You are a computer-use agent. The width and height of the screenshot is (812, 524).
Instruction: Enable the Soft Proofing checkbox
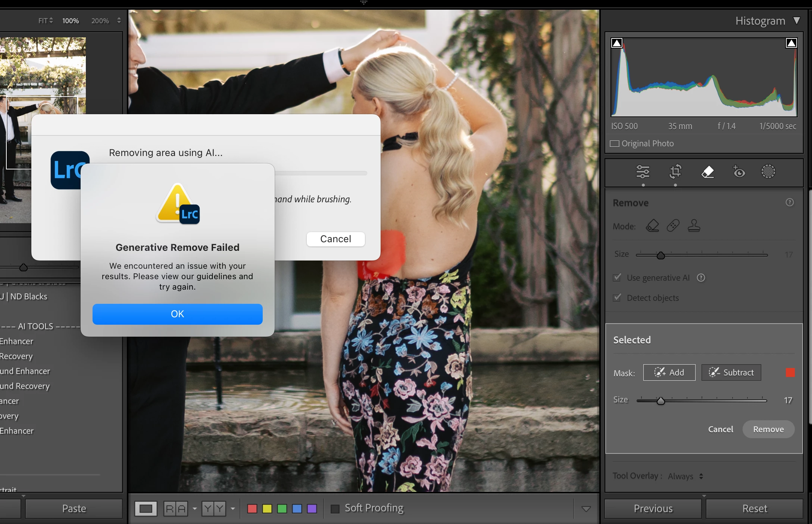335,509
